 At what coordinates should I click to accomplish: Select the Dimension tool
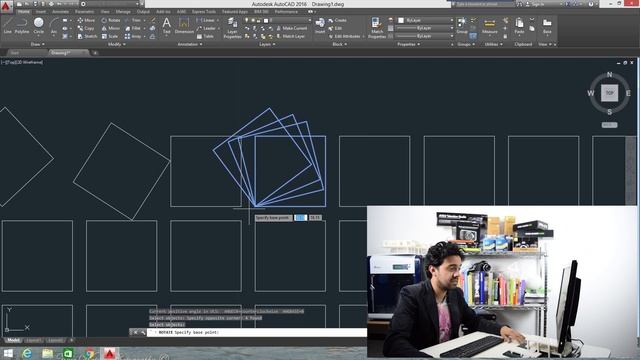184,25
